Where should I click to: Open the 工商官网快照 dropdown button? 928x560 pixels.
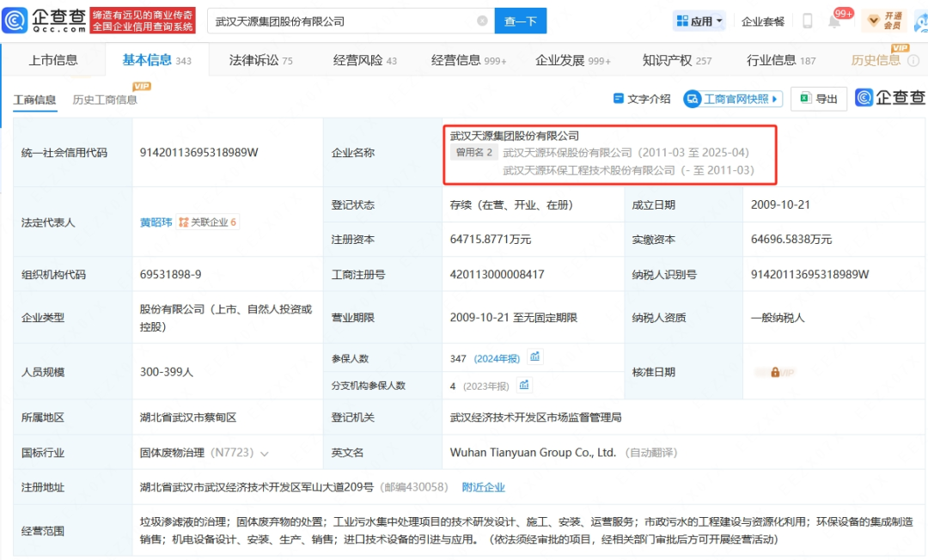pos(733,99)
